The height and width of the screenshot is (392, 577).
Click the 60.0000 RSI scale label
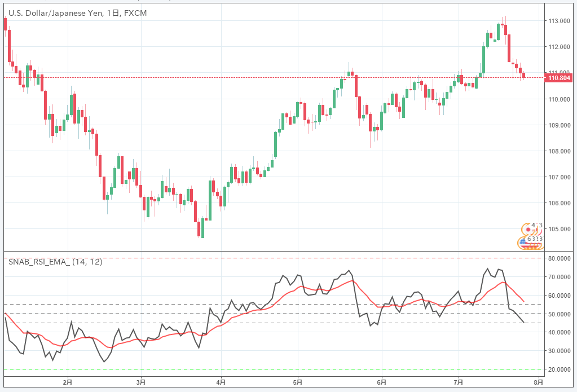560,296
